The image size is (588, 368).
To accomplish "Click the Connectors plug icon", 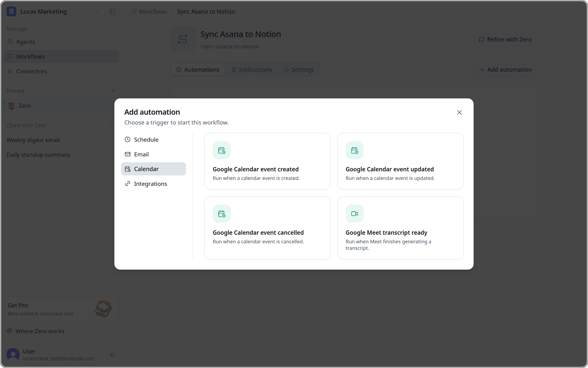I will (x=10, y=71).
